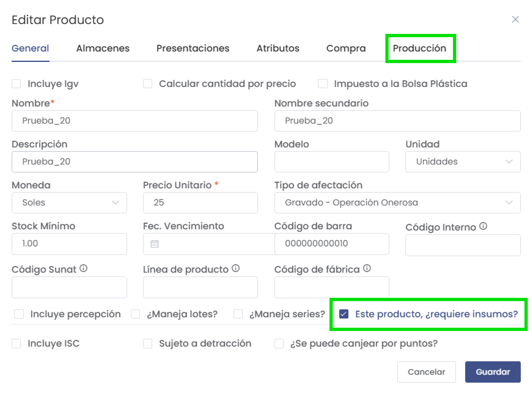
Task: Enable ¿Se puede canjear por puntos?
Action: [279, 344]
